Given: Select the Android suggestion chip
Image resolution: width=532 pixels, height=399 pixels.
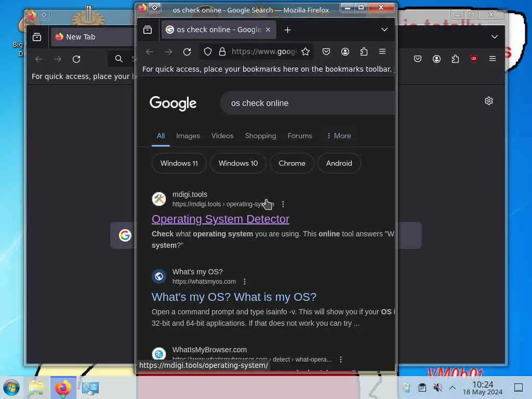Looking at the screenshot, I should (339, 164).
